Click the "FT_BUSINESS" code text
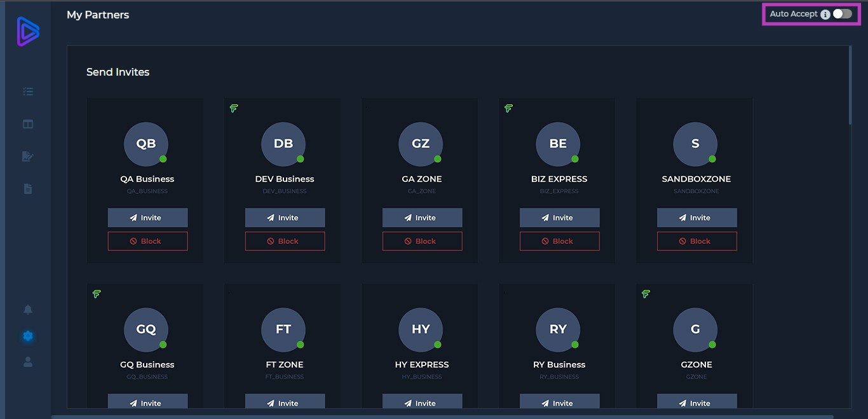868x419 pixels. tap(285, 377)
